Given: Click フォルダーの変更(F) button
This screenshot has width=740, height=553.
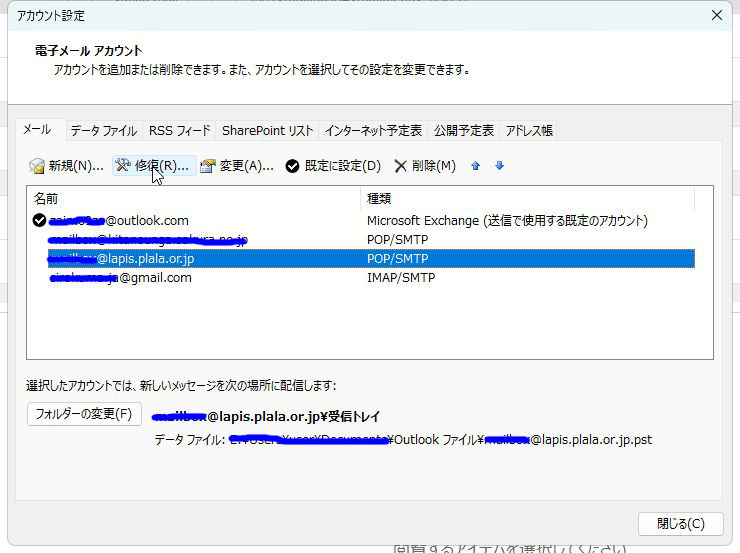Looking at the screenshot, I should point(84,414).
